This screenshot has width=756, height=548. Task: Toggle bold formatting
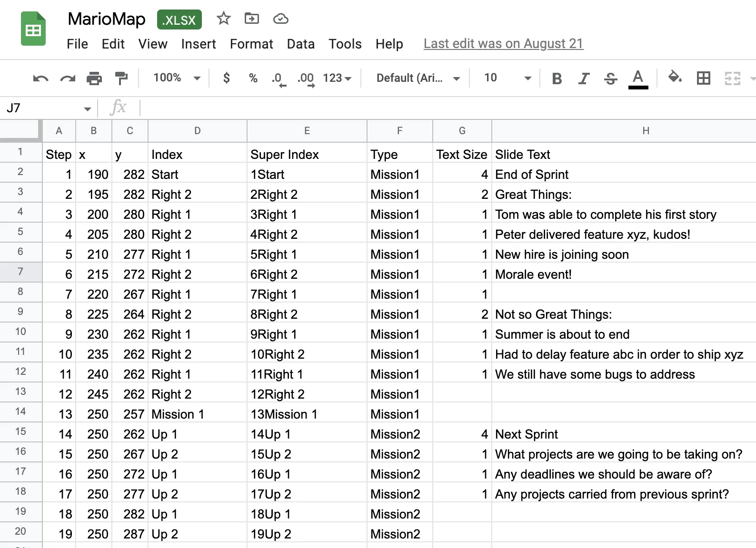pyautogui.click(x=557, y=78)
